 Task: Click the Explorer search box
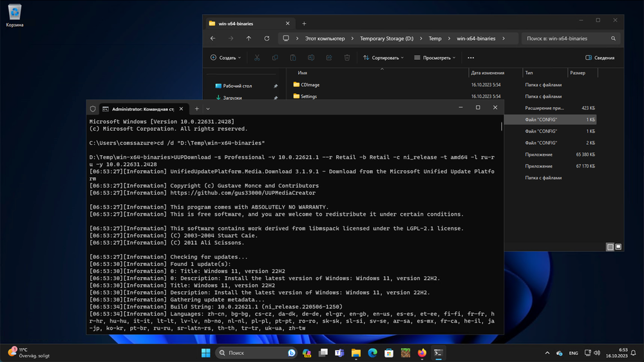click(x=567, y=39)
